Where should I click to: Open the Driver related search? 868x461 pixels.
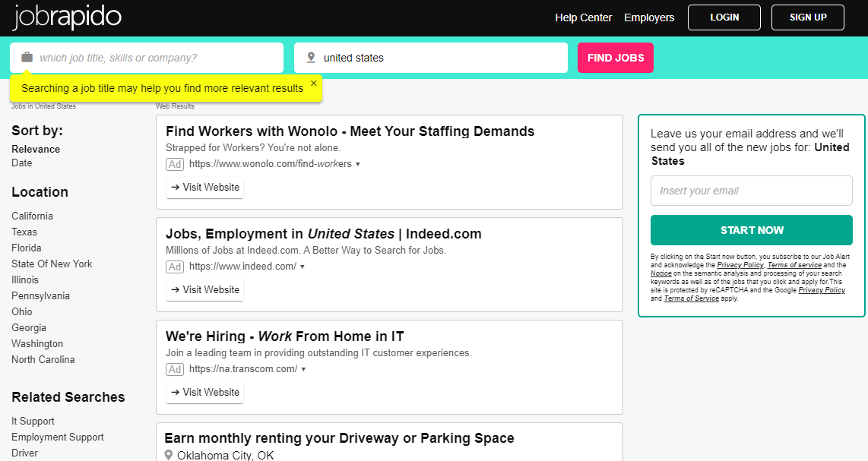(x=25, y=453)
